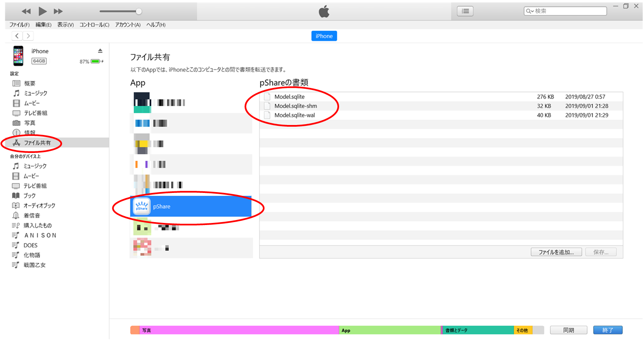Open ムービー under 自分のデバイス上
Image resolution: width=644 pixels, height=340 pixels.
pos(31,176)
